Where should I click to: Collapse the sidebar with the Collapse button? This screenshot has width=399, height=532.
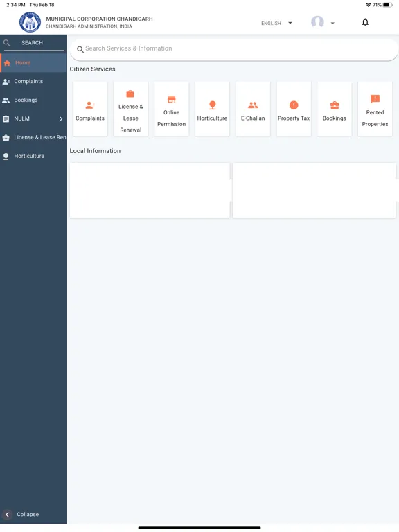click(21, 515)
